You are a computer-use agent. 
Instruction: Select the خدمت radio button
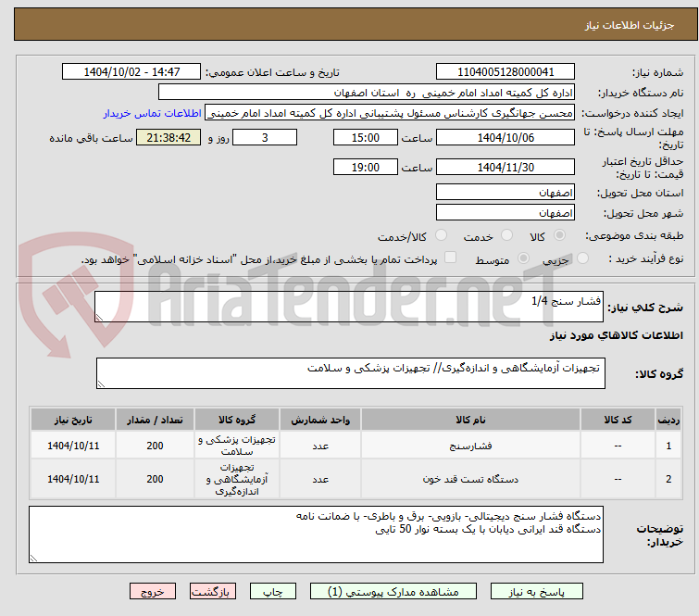click(506, 235)
